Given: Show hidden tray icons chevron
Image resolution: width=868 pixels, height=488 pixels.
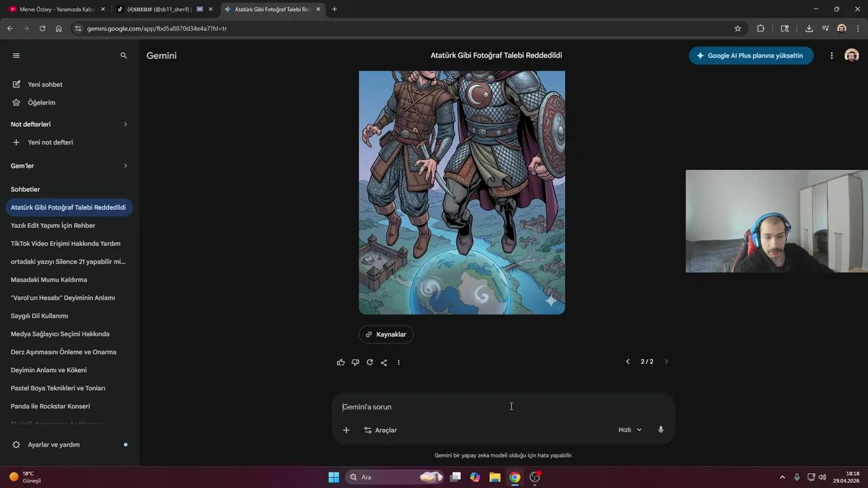Looking at the screenshot, I should pos(782,477).
